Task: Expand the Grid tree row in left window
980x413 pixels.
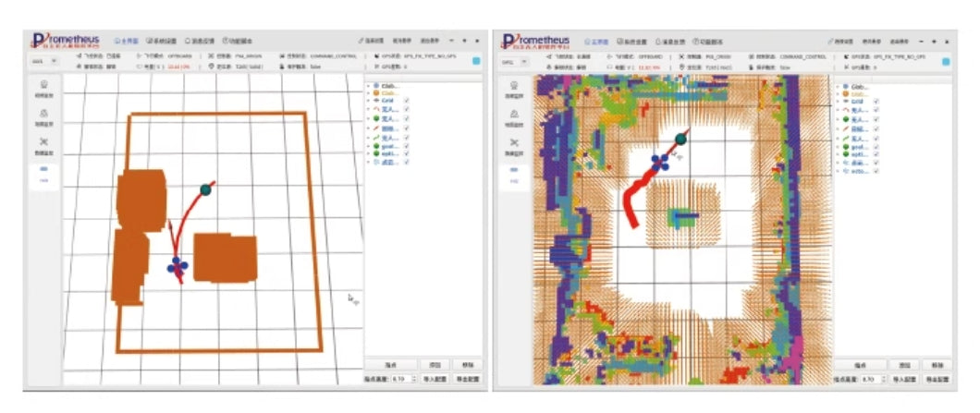Action: pyautogui.click(x=368, y=100)
